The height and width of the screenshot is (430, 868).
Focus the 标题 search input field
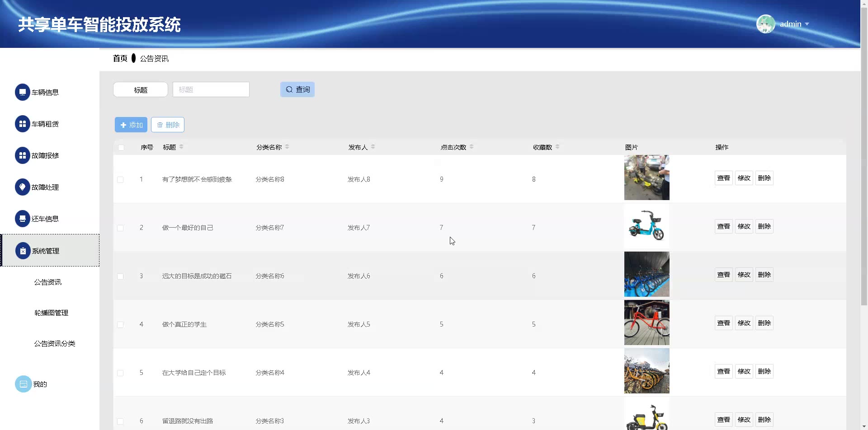click(211, 89)
